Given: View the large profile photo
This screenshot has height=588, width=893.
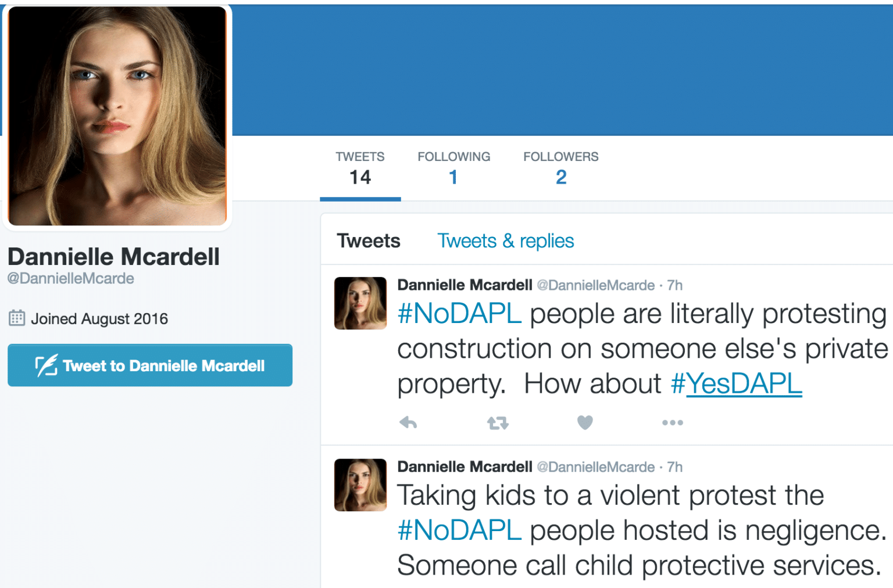Looking at the screenshot, I should point(117,116).
